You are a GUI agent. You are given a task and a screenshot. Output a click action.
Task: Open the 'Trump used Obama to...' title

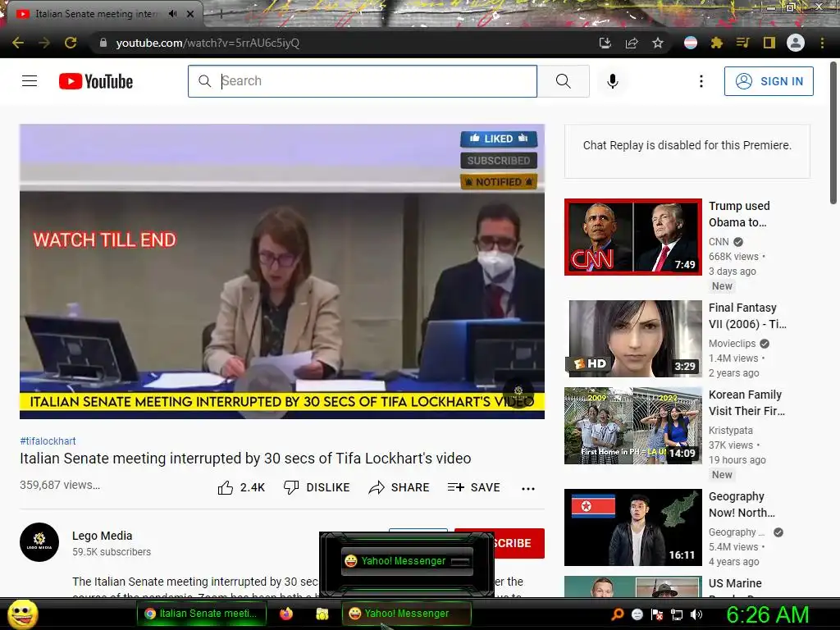click(739, 214)
